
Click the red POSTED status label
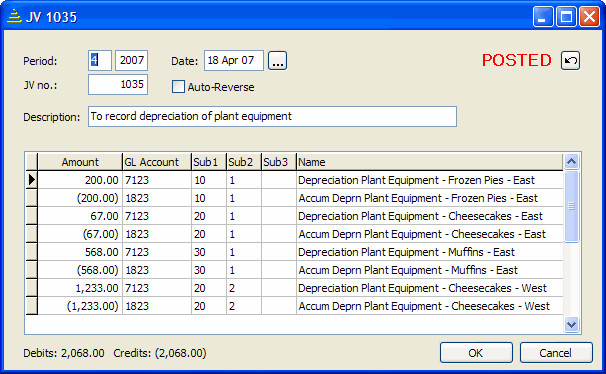click(517, 60)
